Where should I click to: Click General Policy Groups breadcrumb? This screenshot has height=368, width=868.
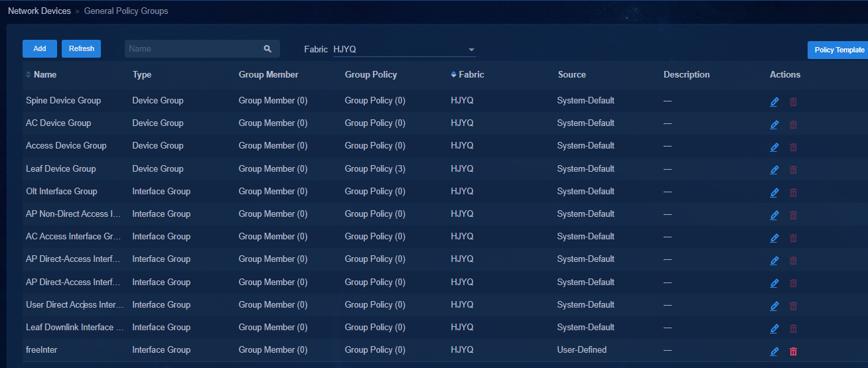126,11
